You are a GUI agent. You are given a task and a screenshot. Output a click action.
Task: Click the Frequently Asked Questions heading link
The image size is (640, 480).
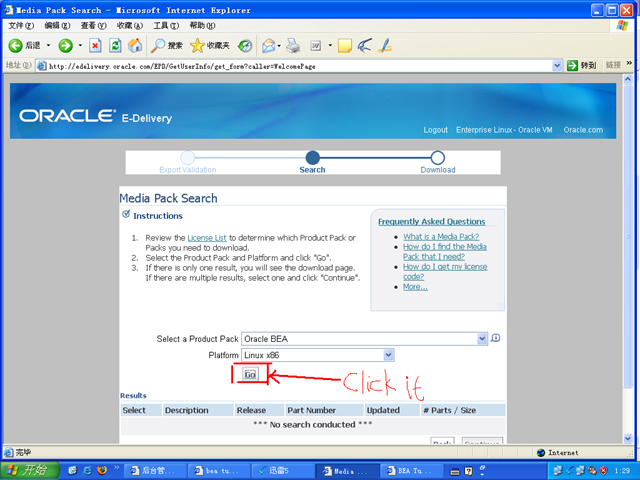tap(431, 222)
